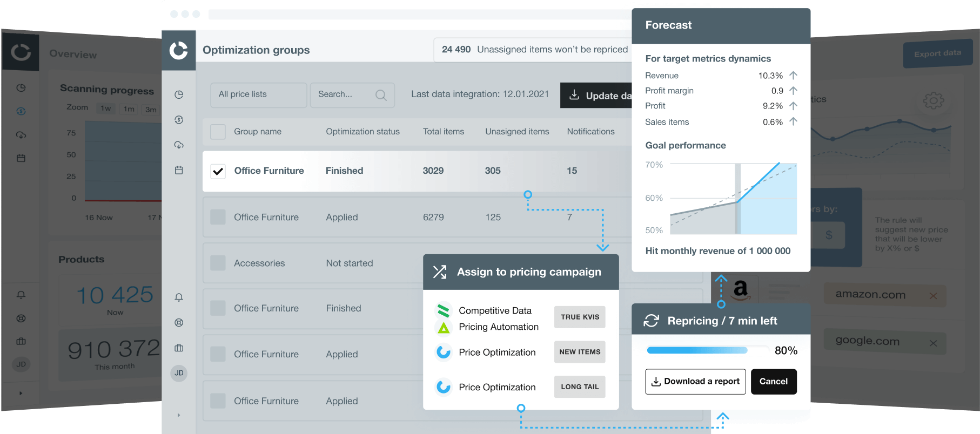Click the repricing refresh icon

[651, 321]
